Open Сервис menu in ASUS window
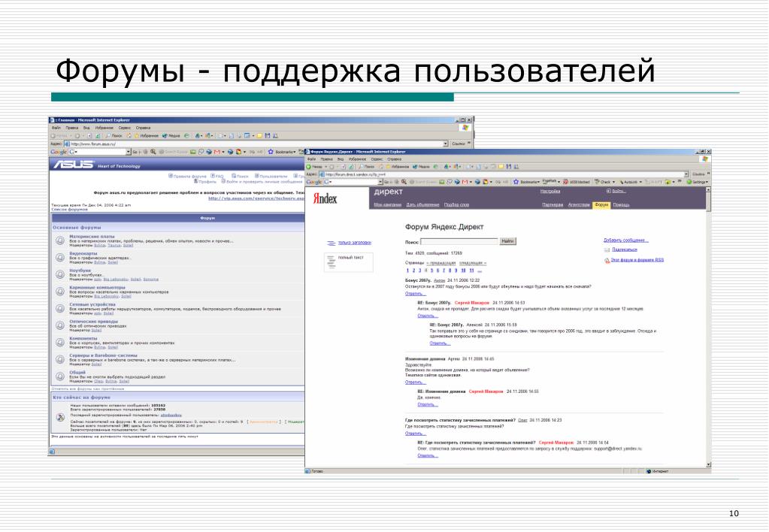Screen dimensions: 769x532 pos(125,128)
